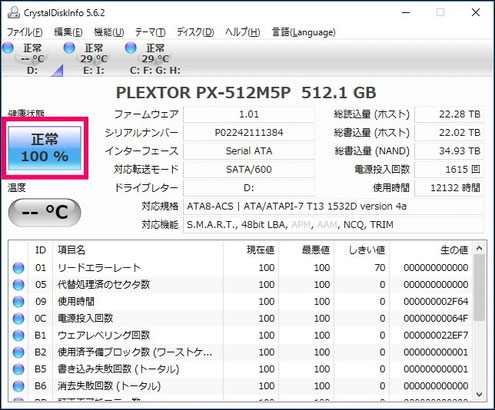495x410 pixels.
Task: Click status orb for 05 代替処理済のセクタ数 row
Action: (x=18, y=285)
